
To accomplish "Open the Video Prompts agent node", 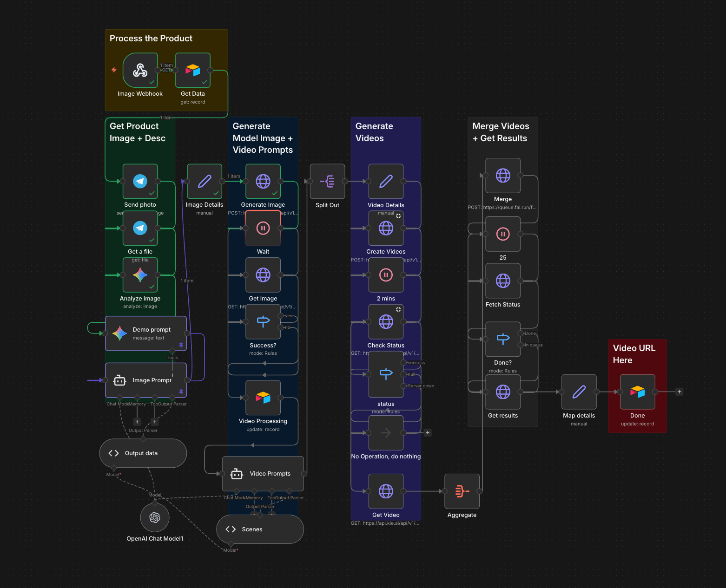I will 263,474.
